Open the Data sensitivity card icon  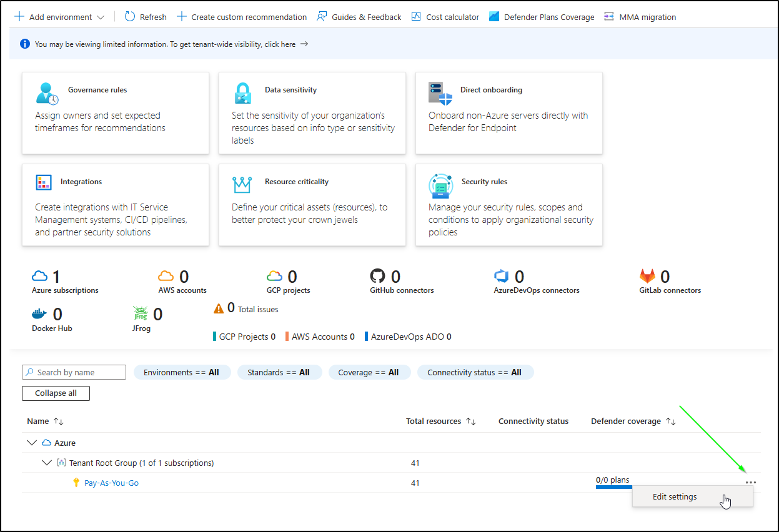[x=242, y=93]
